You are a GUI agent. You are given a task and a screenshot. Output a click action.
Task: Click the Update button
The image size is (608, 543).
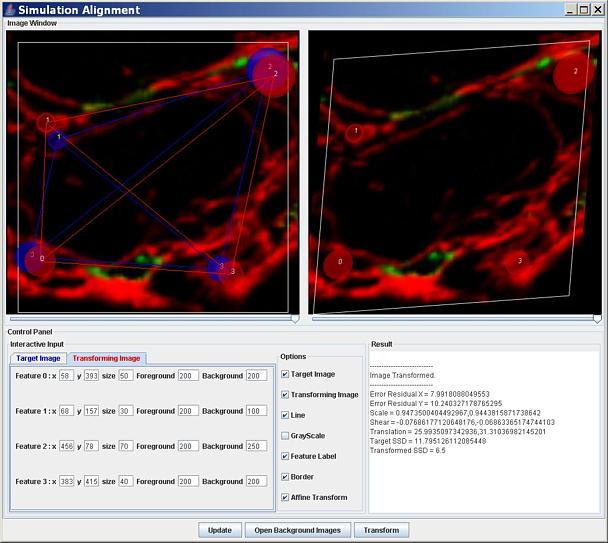click(219, 530)
